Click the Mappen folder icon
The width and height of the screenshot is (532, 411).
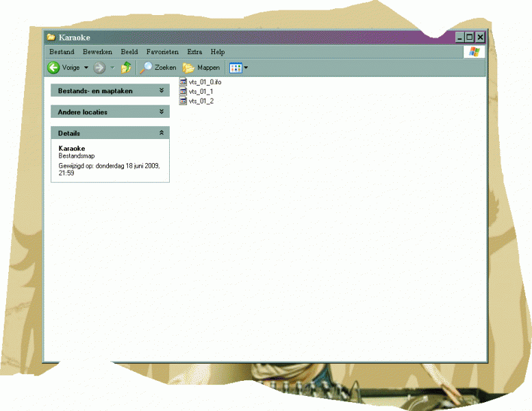tap(188, 68)
